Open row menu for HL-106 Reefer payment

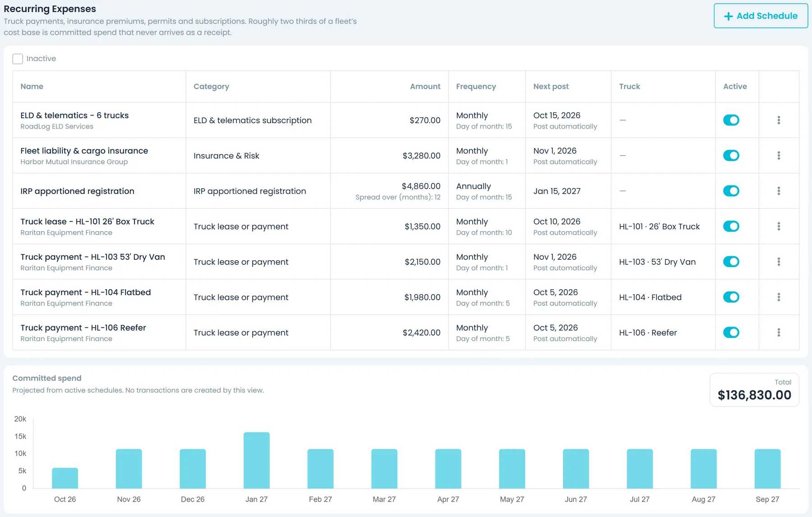(779, 332)
